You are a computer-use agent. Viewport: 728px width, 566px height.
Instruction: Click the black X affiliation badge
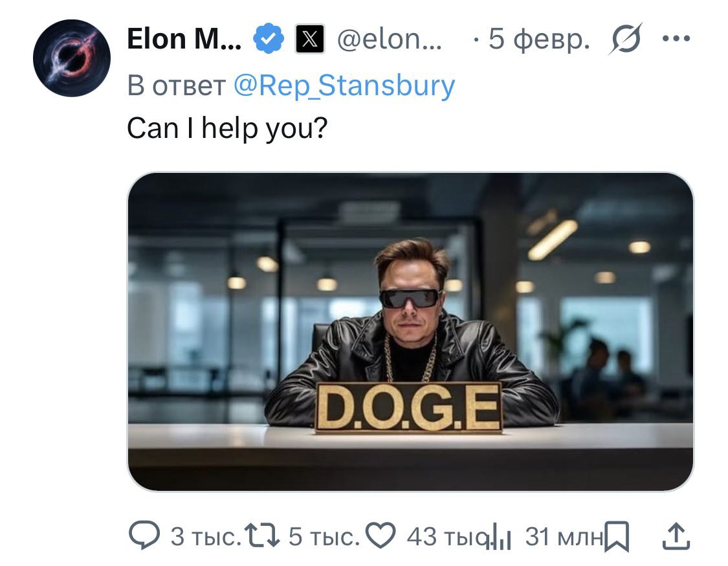click(x=309, y=40)
